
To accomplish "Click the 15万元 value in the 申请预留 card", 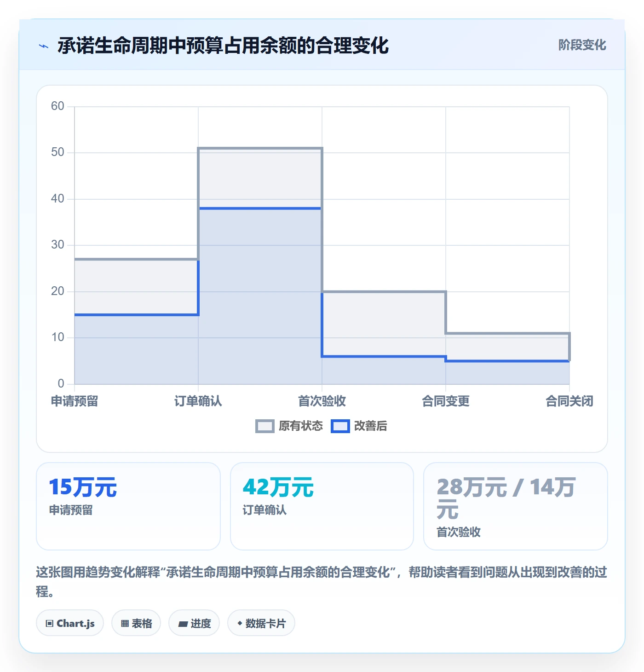I will pyautogui.click(x=83, y=487).
